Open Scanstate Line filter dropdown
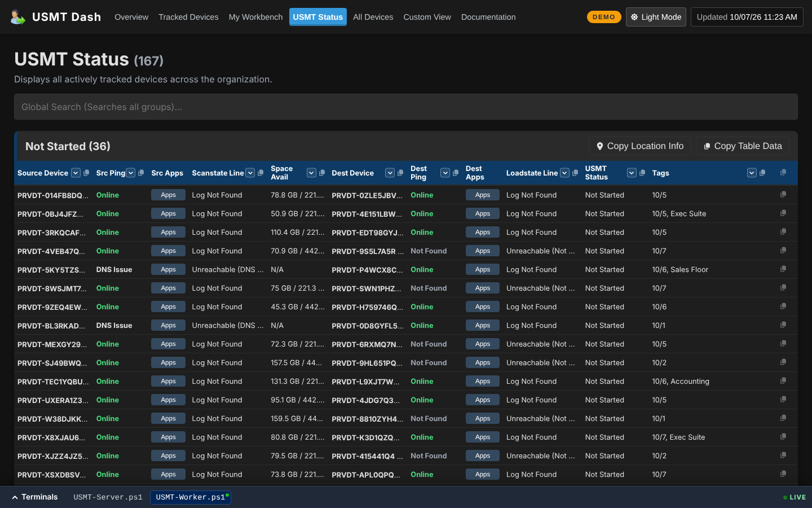This screenshot has width=812, height=508. click(x=250, y=173)
